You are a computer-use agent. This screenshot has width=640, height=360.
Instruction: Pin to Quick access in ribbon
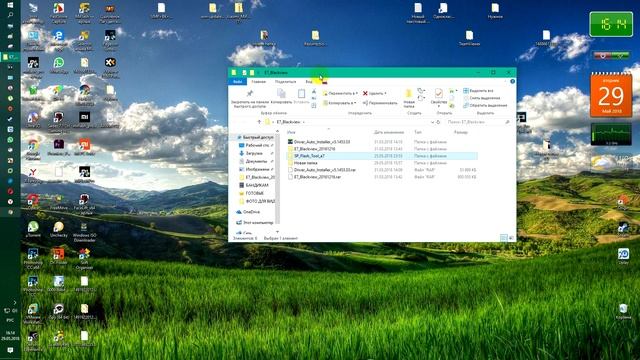click(x=250, y=98)
